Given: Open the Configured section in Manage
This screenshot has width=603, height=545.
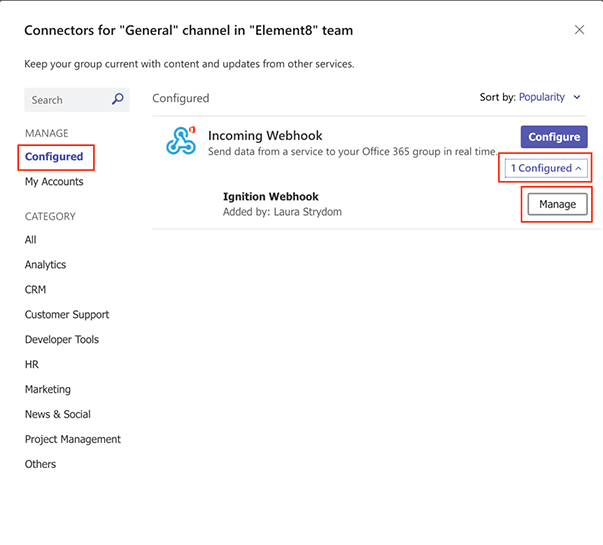Looking at the screenshot, I should click(x=54, y=157).
